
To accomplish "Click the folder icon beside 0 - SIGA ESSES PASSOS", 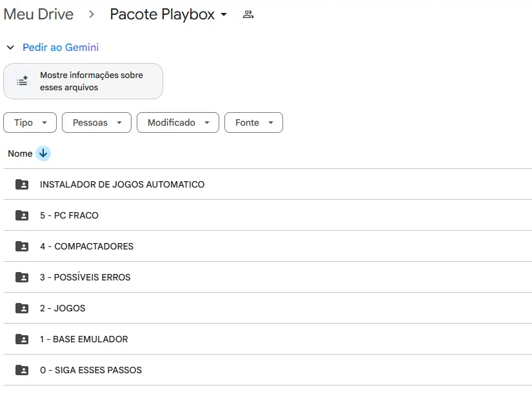I will click(x=21, y=370).
